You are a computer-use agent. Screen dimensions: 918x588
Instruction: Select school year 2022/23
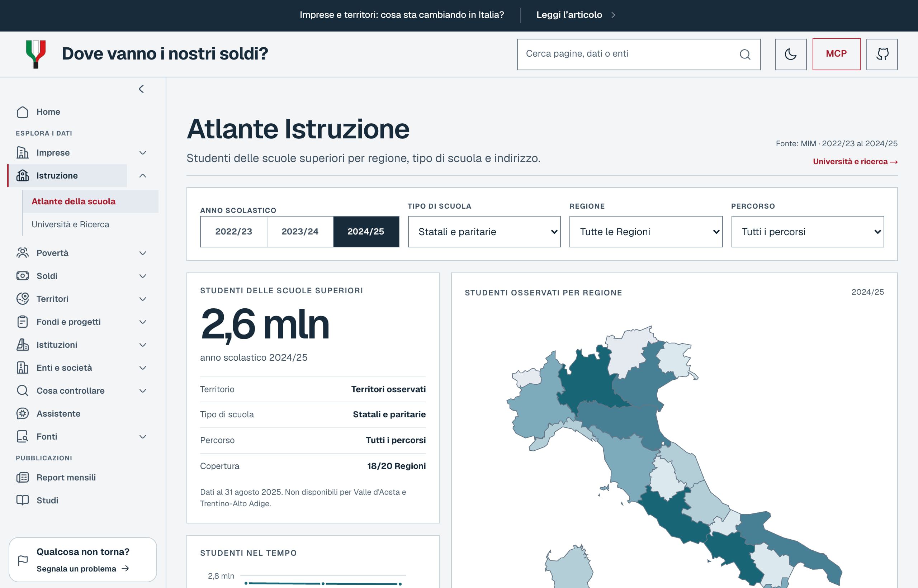(x=234, y=232)
